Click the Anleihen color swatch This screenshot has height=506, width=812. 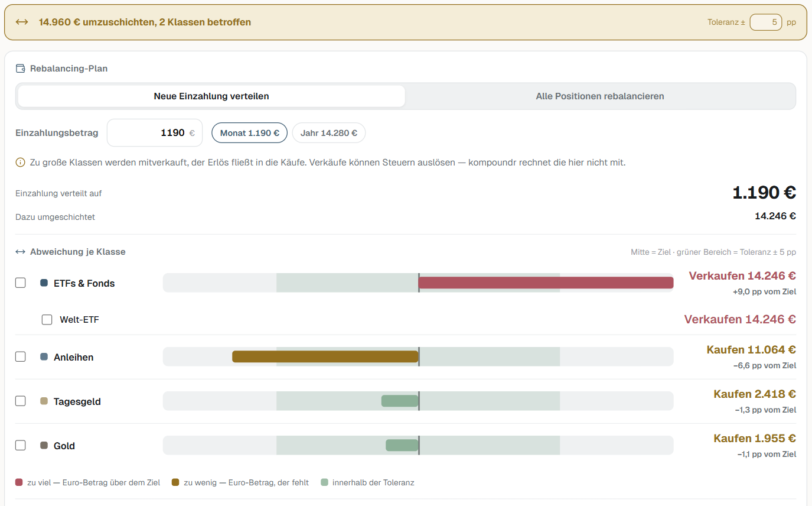pos(44,357)
